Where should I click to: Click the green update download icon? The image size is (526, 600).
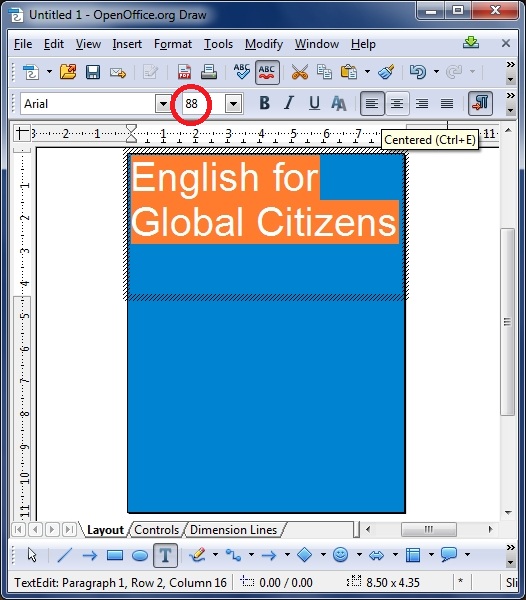tap(471, 42)
